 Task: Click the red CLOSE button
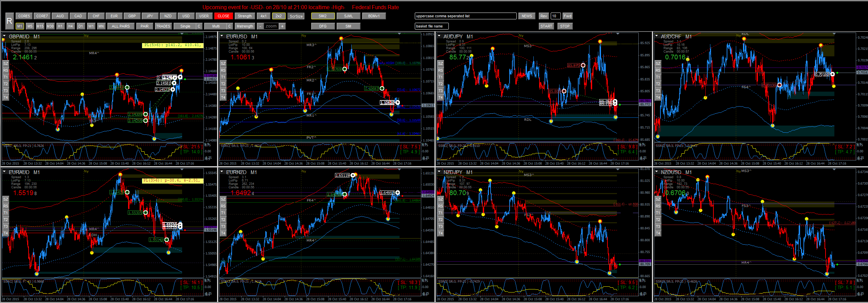224,16
